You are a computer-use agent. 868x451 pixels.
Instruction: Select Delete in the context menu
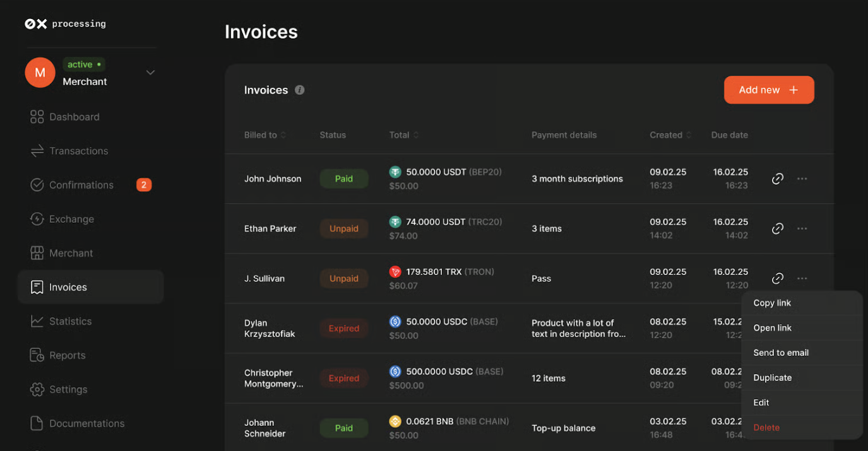[x=766, y=428]
